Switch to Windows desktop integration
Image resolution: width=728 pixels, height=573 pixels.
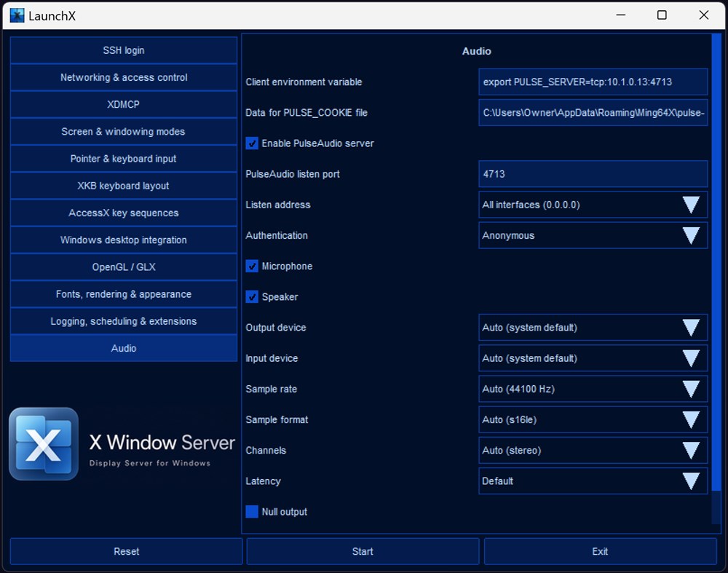[124, 240]
